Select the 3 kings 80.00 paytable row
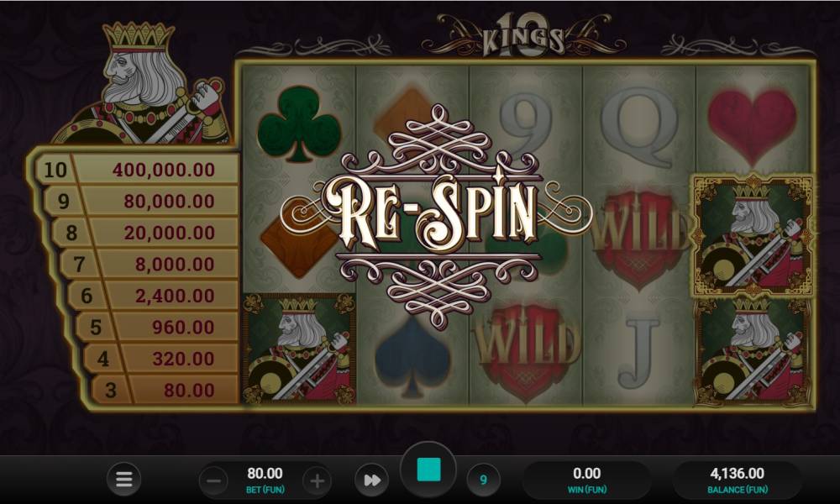 [x=165, y=390]
